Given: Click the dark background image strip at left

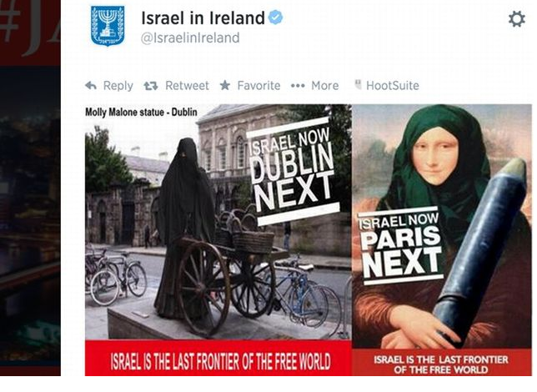Looking at the screenshot, I should pyautogui.click(x=30, y=188).
